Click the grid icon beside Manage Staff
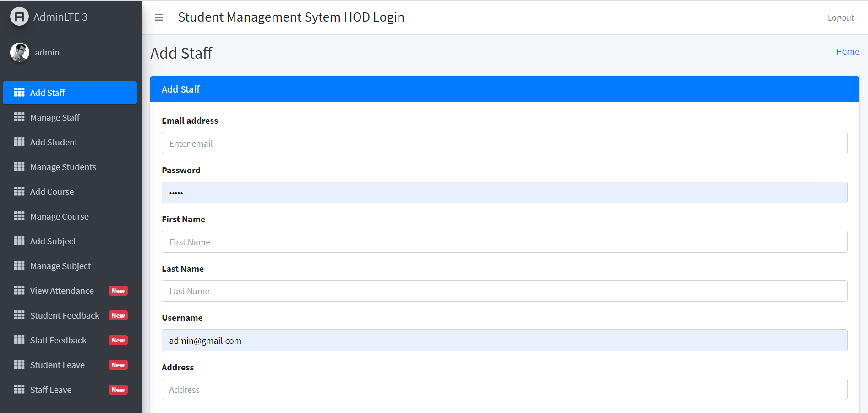The height and width of the screenshot is (413, 868). [19, 117]
